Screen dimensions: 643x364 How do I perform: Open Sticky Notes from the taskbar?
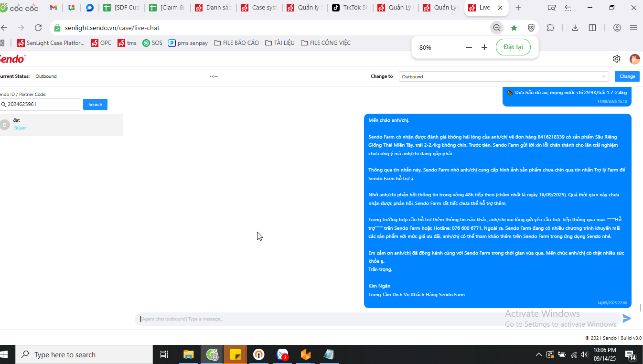click(235, 354)
